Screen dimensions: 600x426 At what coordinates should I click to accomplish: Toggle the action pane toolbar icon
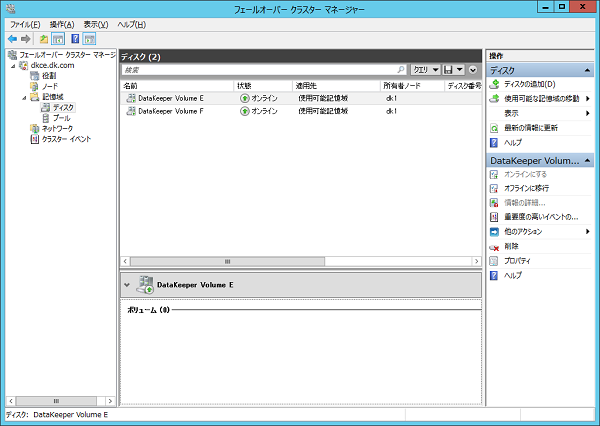90,39
